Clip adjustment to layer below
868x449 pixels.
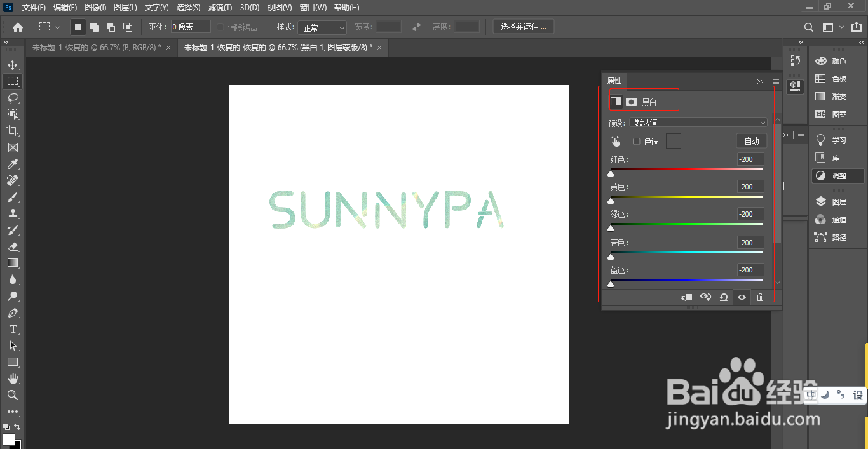[x=686, y=297]
